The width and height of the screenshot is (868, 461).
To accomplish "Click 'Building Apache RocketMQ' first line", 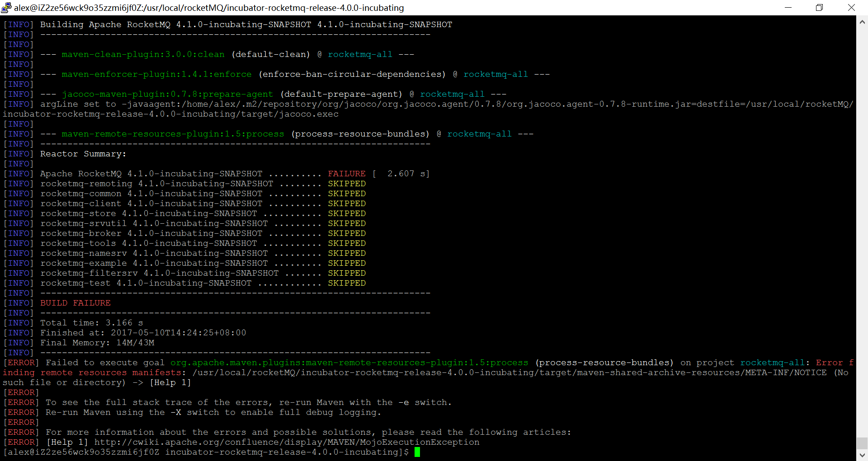I will [246, 24].
